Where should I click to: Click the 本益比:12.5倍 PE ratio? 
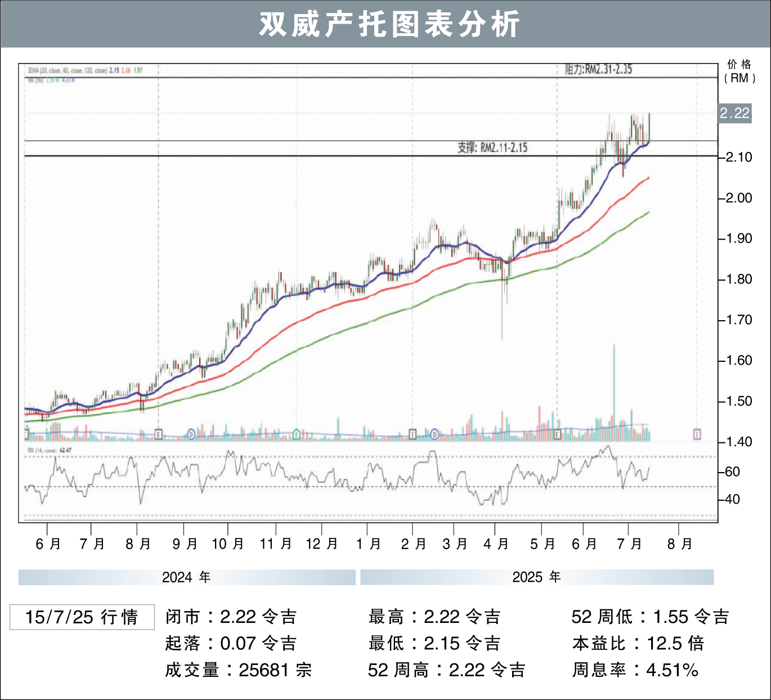tap(639, 643)
